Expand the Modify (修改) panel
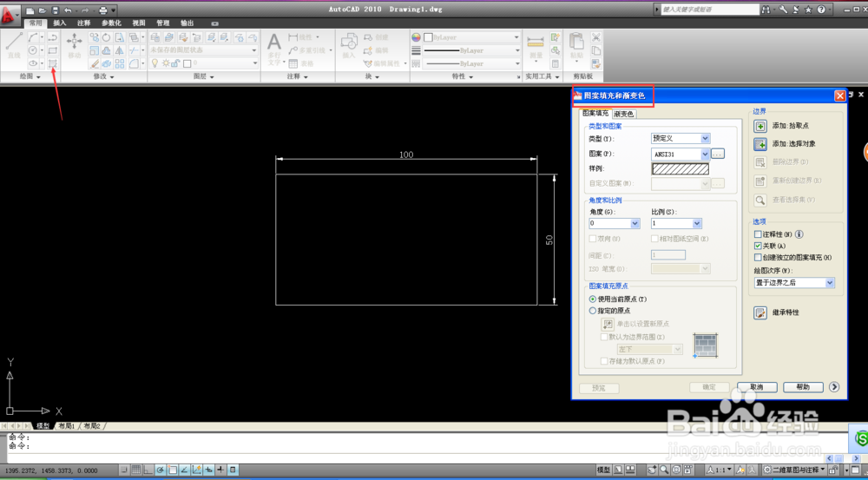The height and width of the screenshot is (480, 868). (x=103, y=76)
